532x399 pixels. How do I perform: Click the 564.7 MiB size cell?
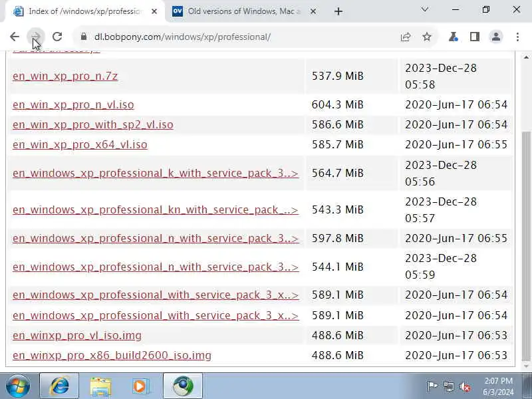352,173
